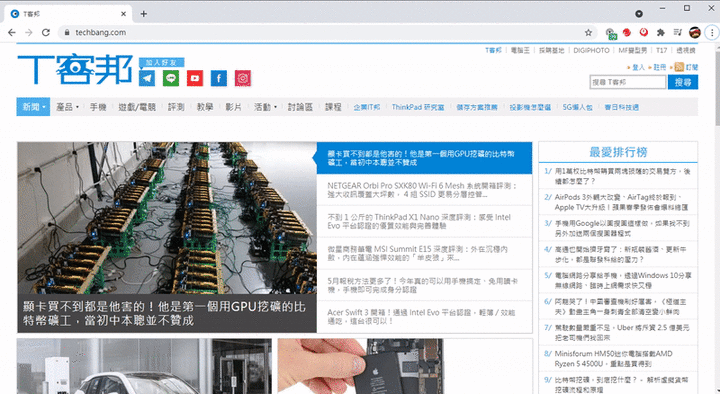Reload the page with the refresh icon
720x394 pixels.
coord(45,33)
